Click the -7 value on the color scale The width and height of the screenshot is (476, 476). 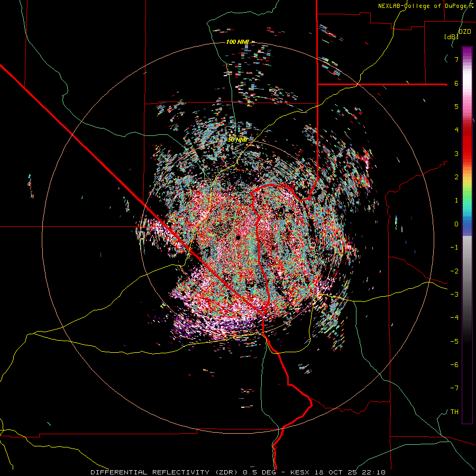click(454, 388)
